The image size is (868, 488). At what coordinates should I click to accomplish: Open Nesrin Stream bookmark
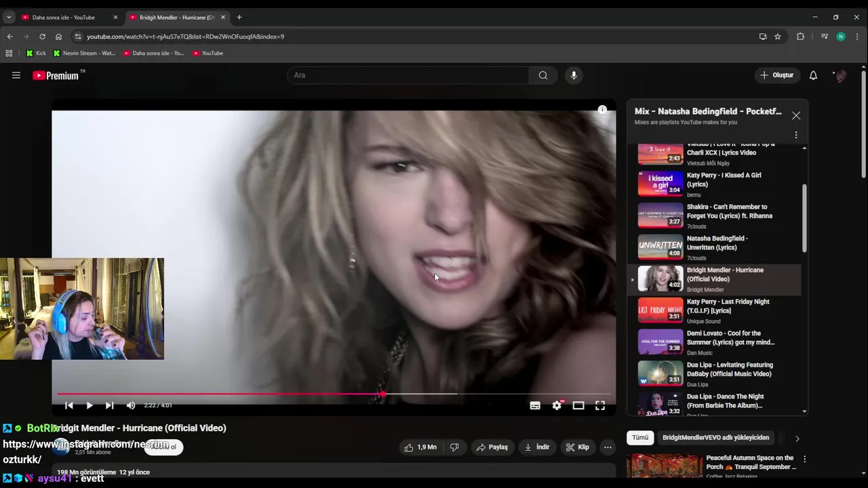pyautogui.click(x=84, y=53)
